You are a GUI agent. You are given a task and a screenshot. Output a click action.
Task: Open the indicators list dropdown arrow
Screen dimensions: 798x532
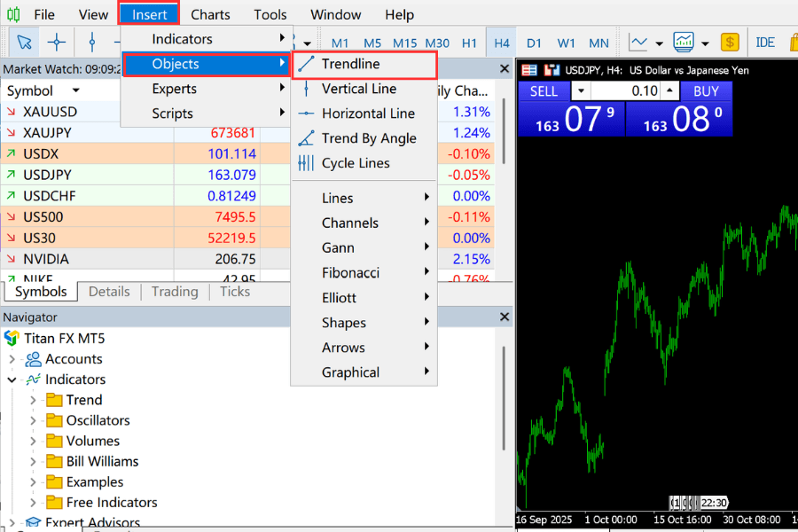click(705, 43)
